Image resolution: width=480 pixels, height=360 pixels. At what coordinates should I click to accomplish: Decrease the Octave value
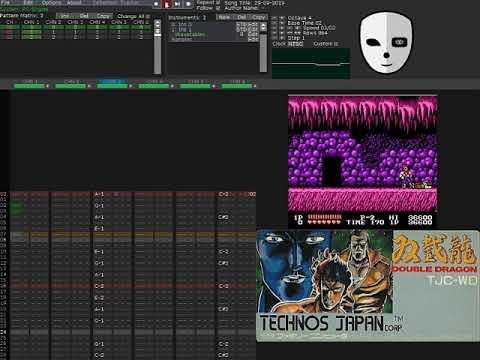275,18
